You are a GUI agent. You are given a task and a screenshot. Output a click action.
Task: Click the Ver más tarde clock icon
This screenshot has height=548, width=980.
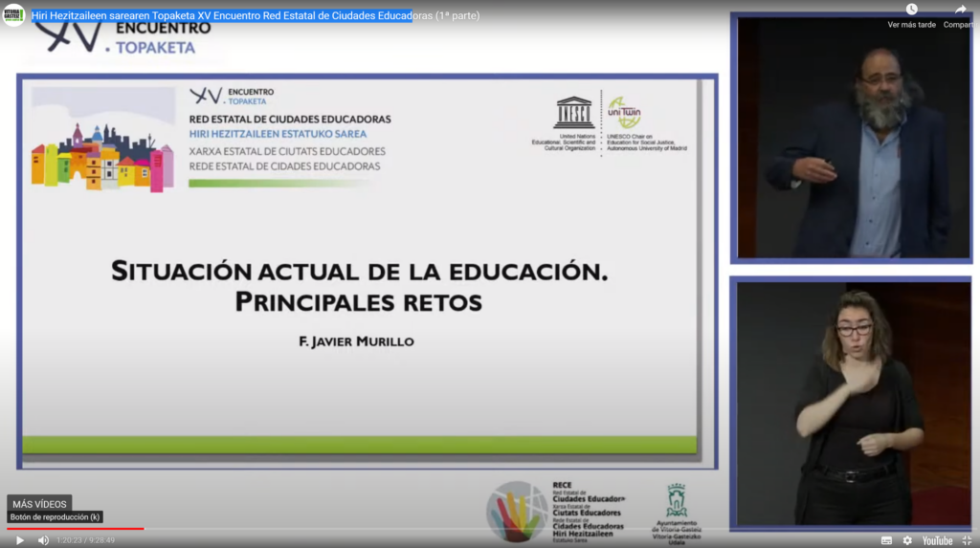(x=912, y=9)
